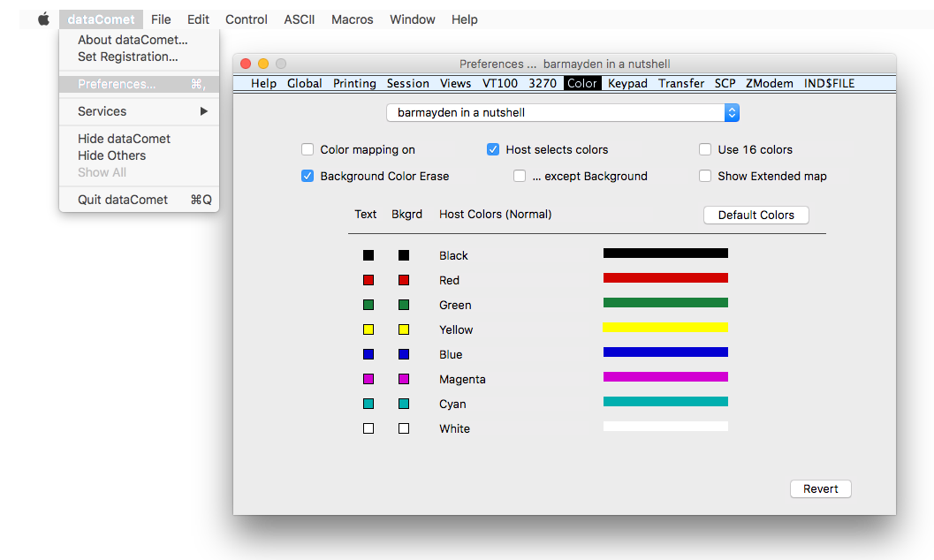This screenshot has height=560, width=934.
Task: Open the Macros menu
Action: [352, 19]
